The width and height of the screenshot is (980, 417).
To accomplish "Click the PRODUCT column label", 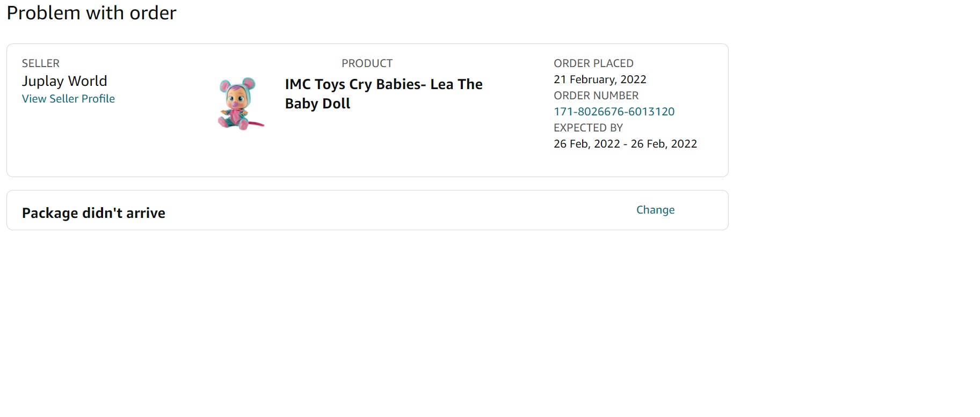I will pyautogui.click(x=367, y=63).
